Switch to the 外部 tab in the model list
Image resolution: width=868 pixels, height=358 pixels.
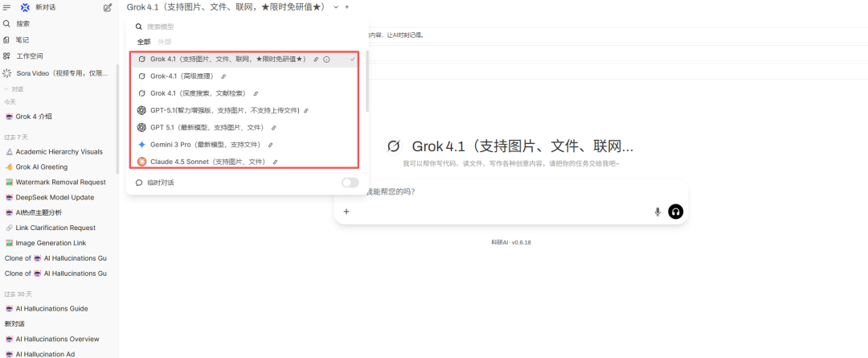(165, 42)
